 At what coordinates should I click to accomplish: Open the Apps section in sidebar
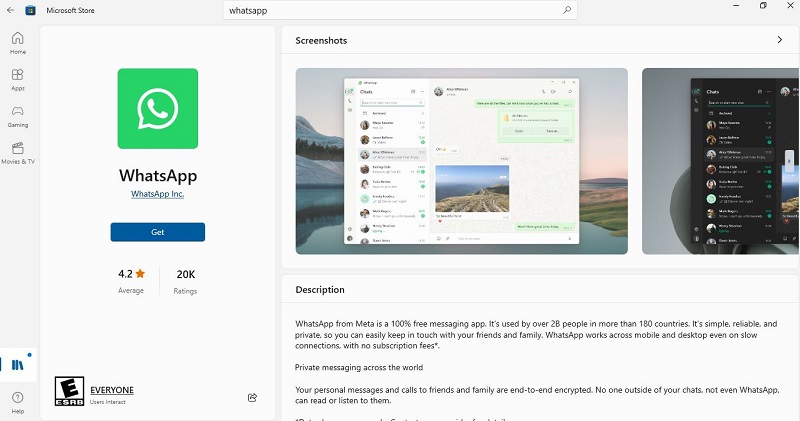pyautogui.click(x=18, y=80)
